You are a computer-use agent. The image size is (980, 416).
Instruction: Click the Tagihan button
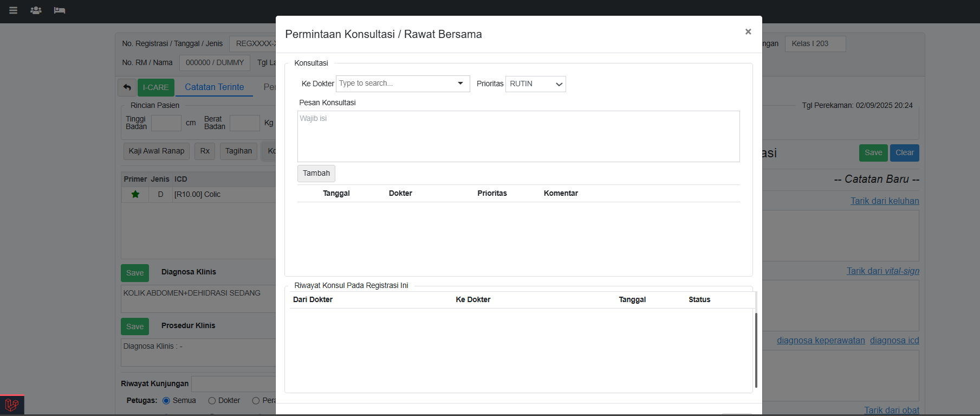point(239,151)
